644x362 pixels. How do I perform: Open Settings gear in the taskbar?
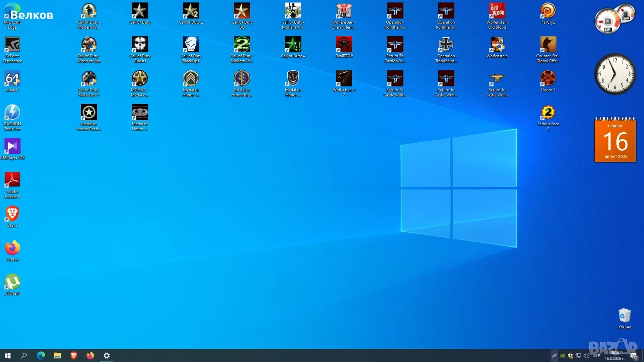[107, 355]
